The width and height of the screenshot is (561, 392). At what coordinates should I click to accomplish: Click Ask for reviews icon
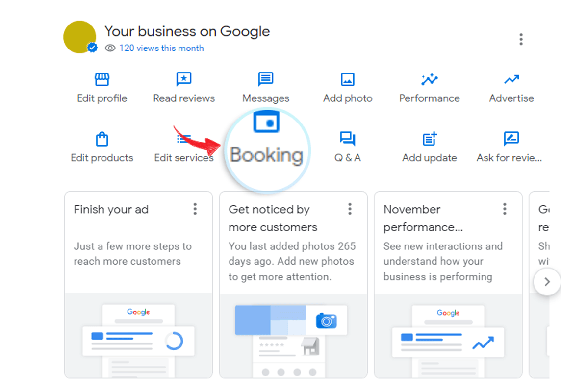pyautogui.click(x=511, y=139)
